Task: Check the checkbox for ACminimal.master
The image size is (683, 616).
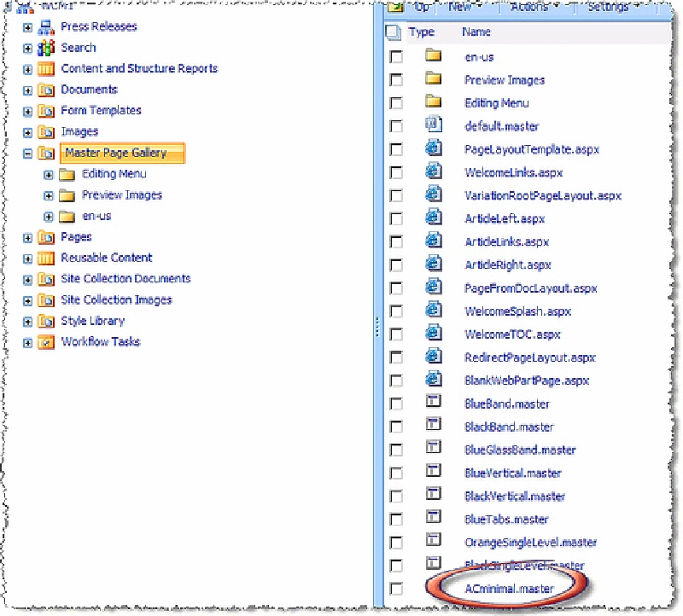Action: click(395, 588)
